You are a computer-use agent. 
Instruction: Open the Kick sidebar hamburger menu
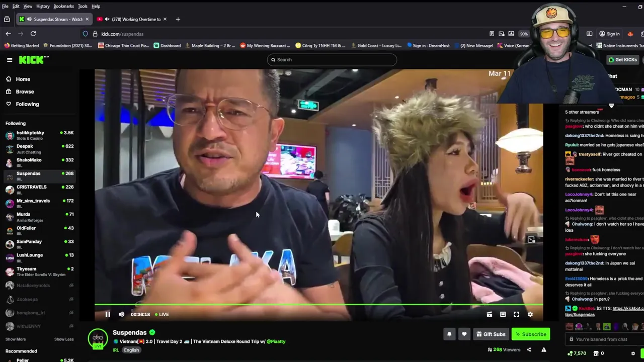pyautogui.click(x=10, y=60)
